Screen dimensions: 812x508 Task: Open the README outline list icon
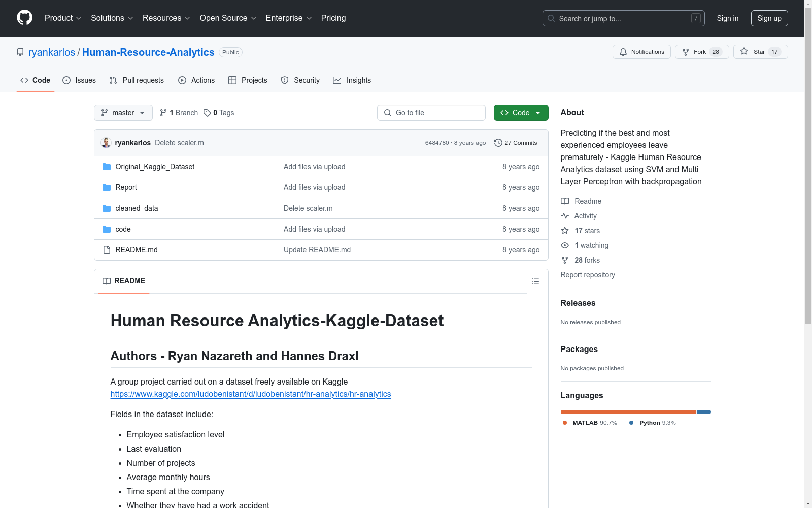click(x=535, y=281)
